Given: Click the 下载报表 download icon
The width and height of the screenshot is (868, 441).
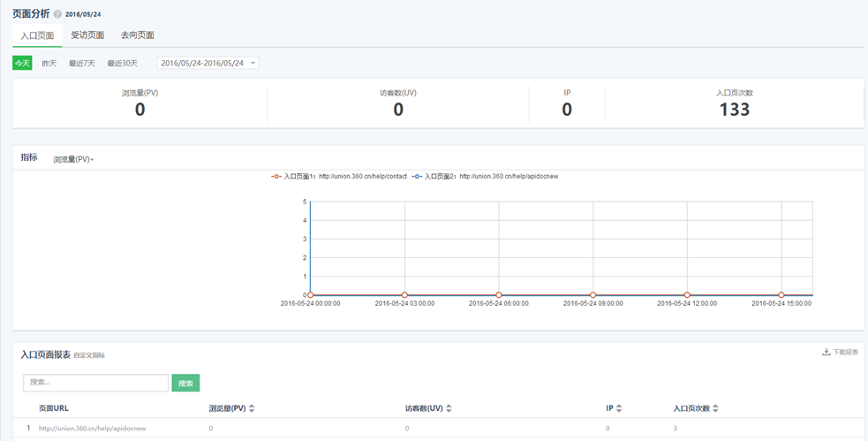Looking at the screenshot, I should click(826, 352).
